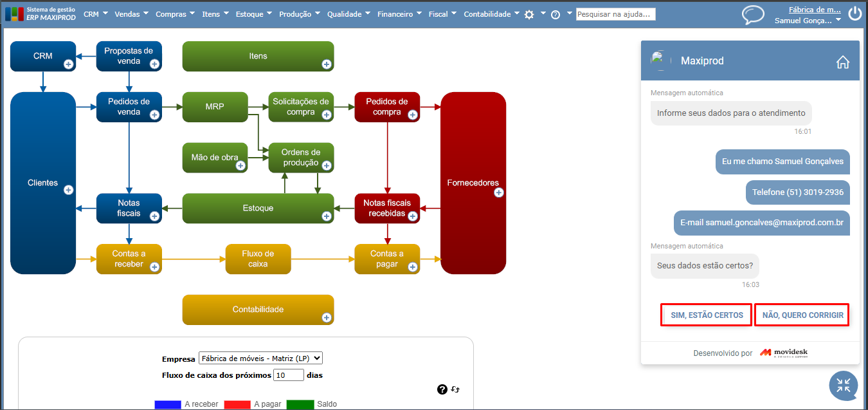
Task: Click the red A pagar legend swatch
Action: (x=237, y=404)
